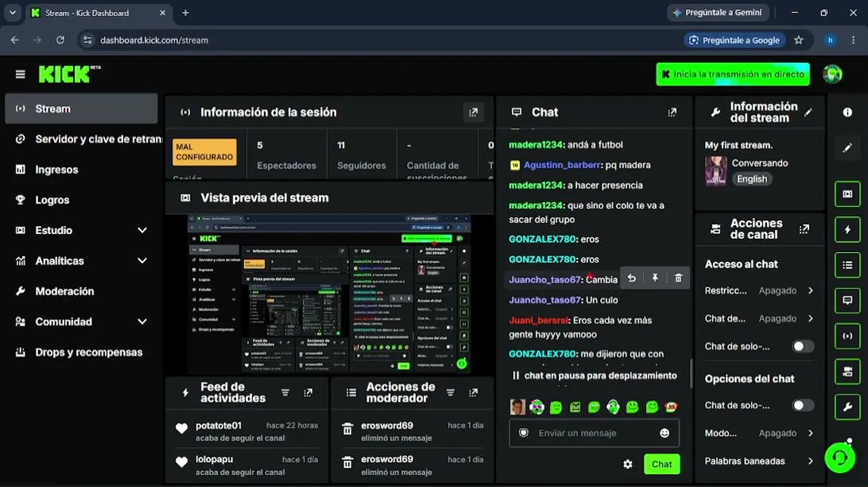
Task: Toggle the stream preview panel icon in right rail
Action: (848, 194)
